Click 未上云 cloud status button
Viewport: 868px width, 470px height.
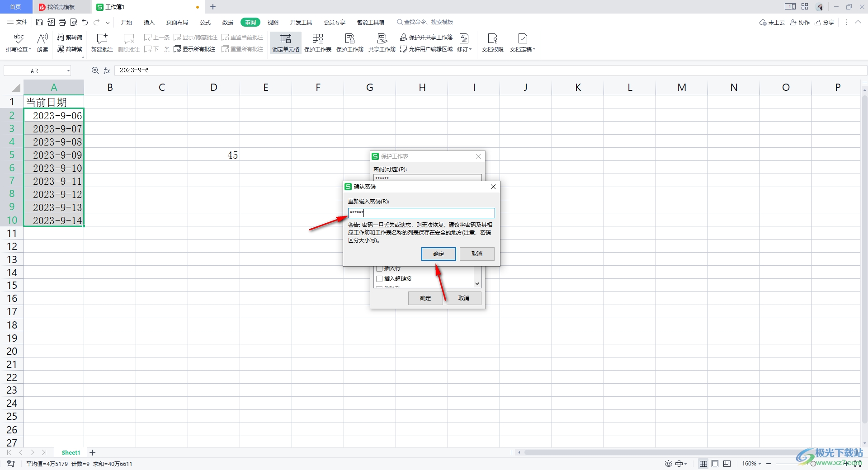pyautogui.click(x=772, y=22)
